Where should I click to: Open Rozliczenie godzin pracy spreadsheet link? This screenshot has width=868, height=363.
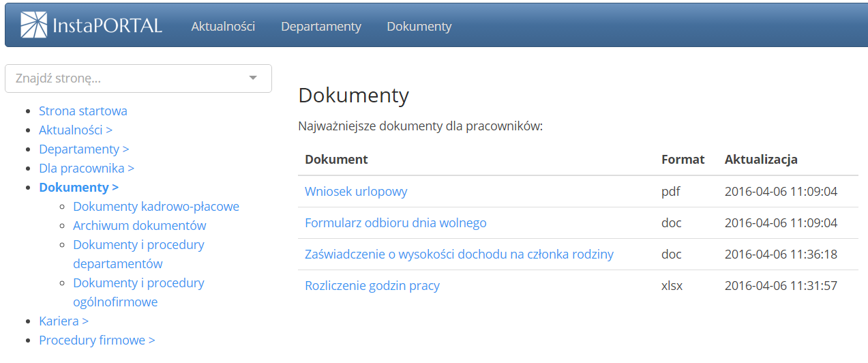pos(372,285)
